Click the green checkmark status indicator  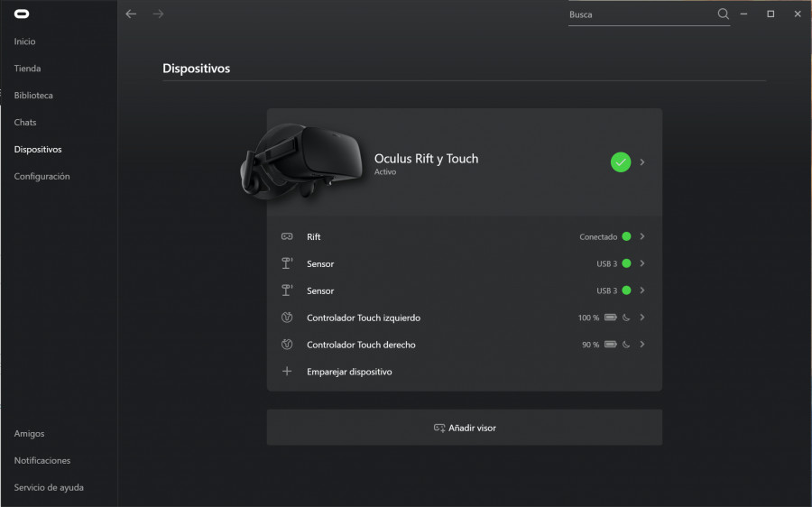(621, 162)
